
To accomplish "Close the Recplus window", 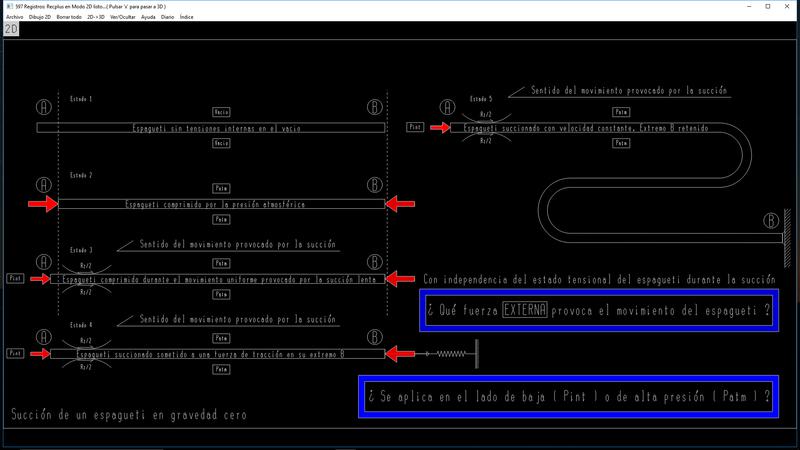I will click(x=786, y=6).
